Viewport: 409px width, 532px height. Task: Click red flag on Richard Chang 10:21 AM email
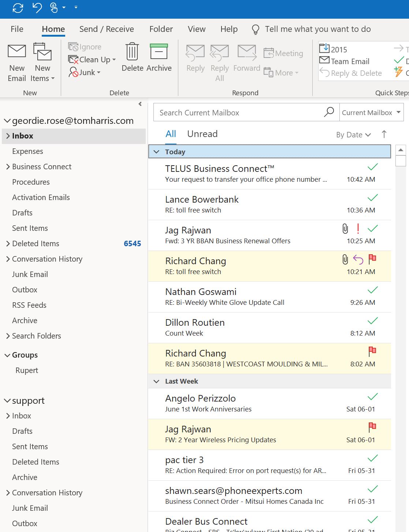(x=372, y=259)
